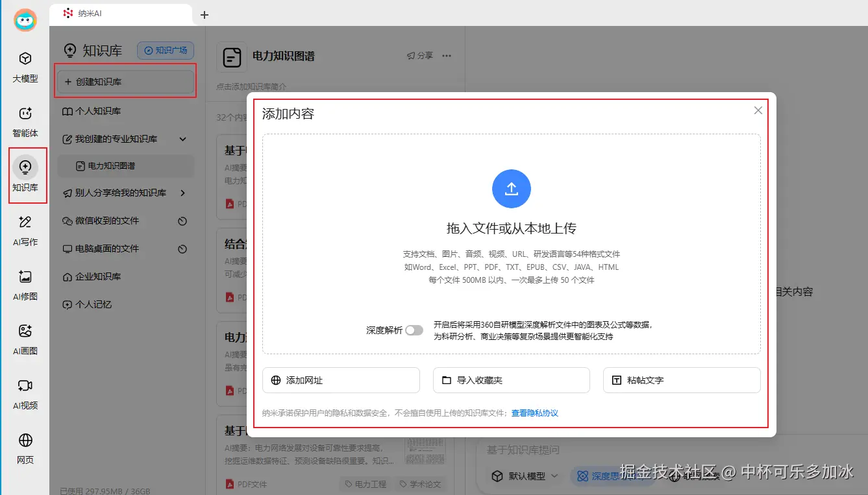
Task: Open the 大模型 sidebar section
Action: 25,67
